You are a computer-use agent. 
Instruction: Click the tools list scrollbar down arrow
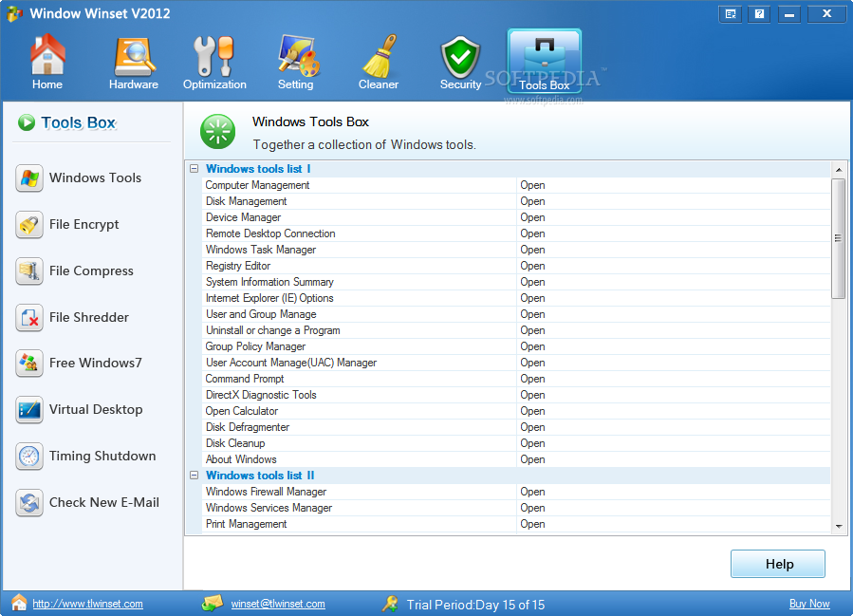(x=839, y=526)
